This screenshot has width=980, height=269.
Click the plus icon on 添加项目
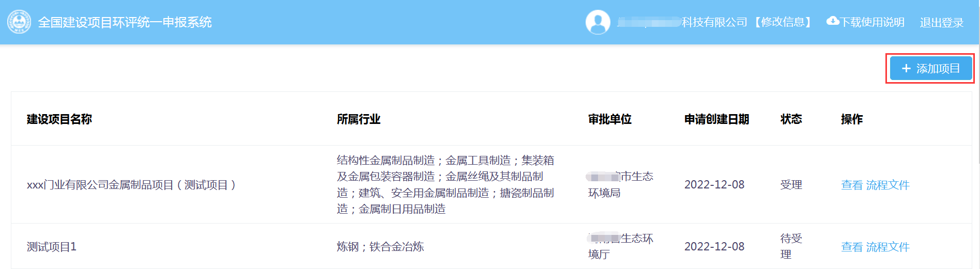coord(906,69)
